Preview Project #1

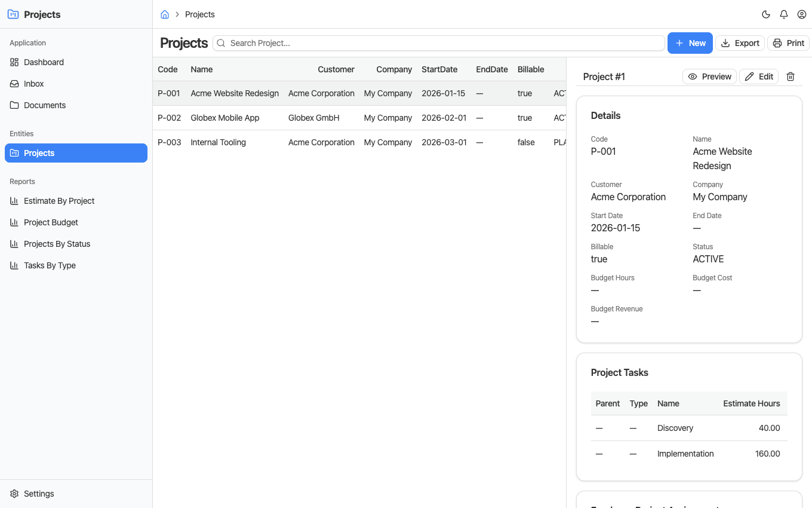[709, 76]
